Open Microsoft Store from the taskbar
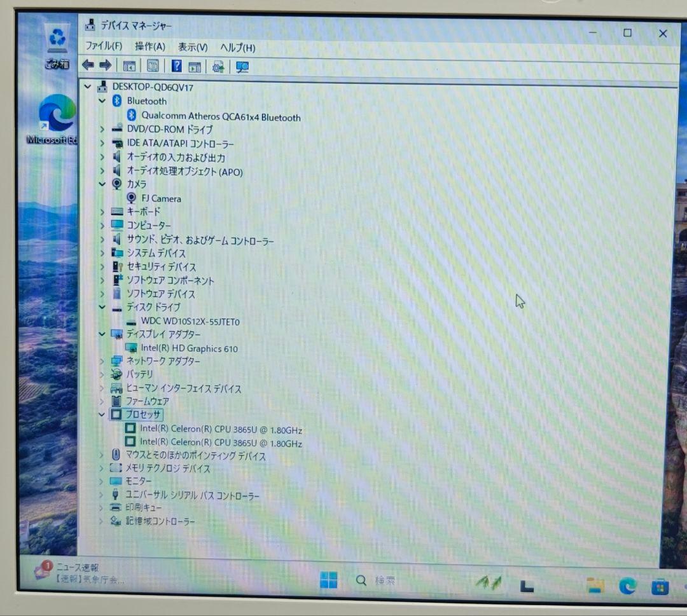 coord(660,587)
